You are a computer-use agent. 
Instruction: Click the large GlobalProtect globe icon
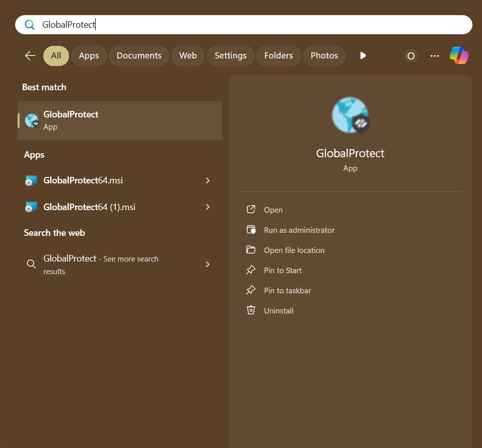coord(350,115)
